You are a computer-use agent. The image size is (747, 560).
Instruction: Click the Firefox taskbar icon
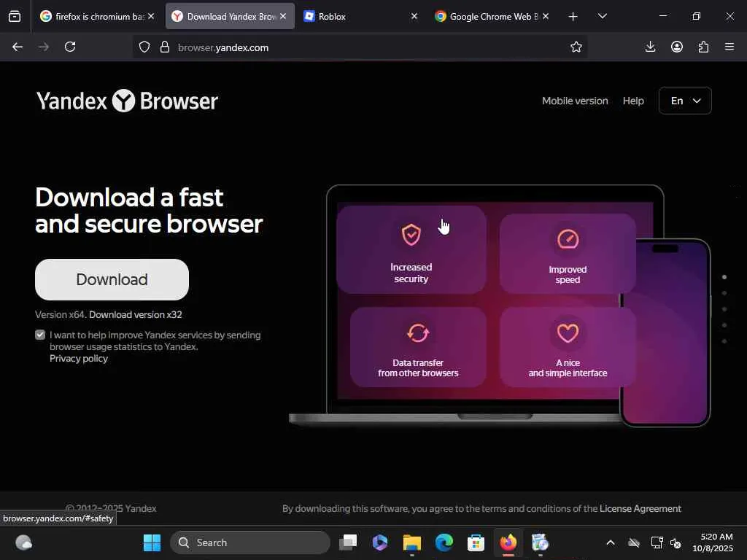click(x=508, y=542)
